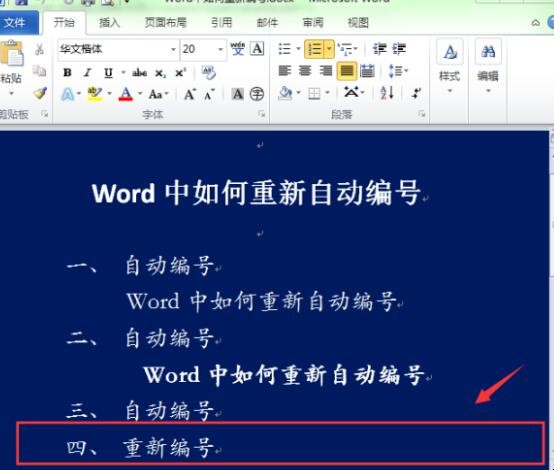Screen dimensions: 554x470
Task: Click the Bullets list icon
Action: coord(285,49)
